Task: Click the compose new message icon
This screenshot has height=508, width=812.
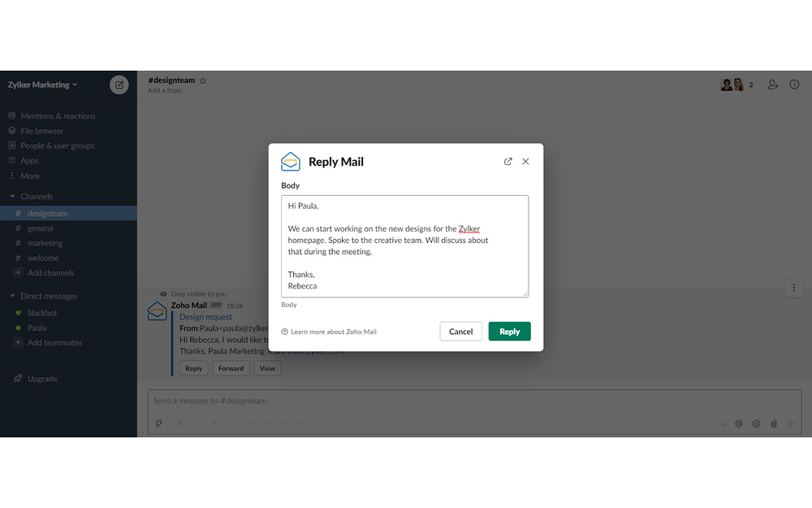Action: coord(119,85)
